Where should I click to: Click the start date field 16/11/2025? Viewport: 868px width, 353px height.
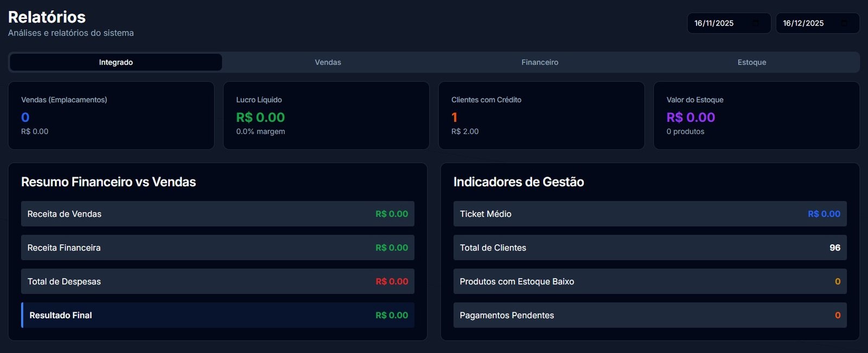click(x=714, y=23)
